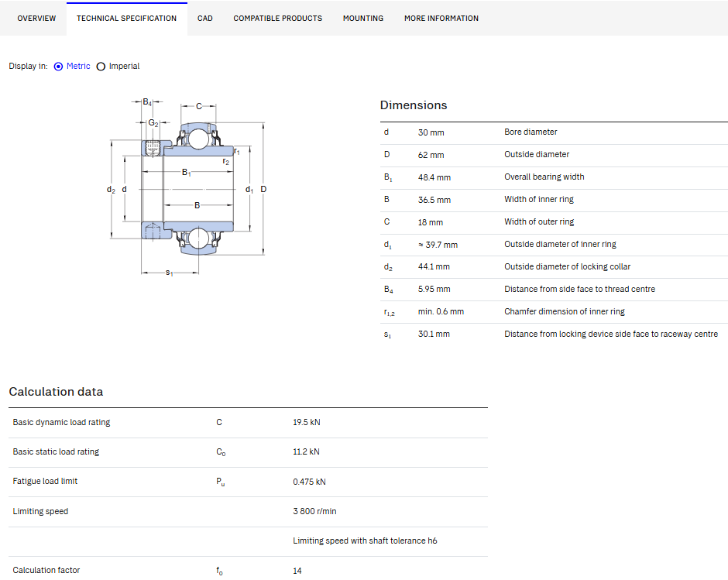Click Outside diameter of inner ring text
728x580 pixels.
pyautogui.click(x=561, y=244)
